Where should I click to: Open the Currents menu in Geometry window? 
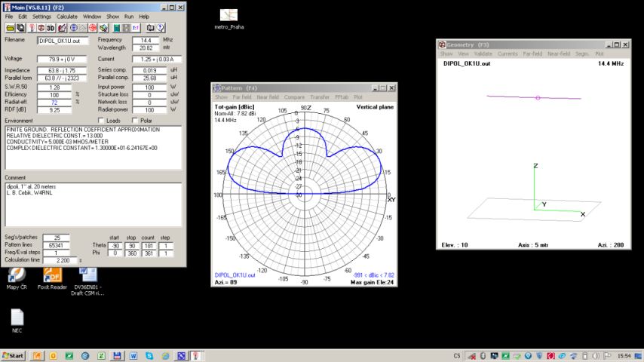pyautogui.click(x=507, y=54)
